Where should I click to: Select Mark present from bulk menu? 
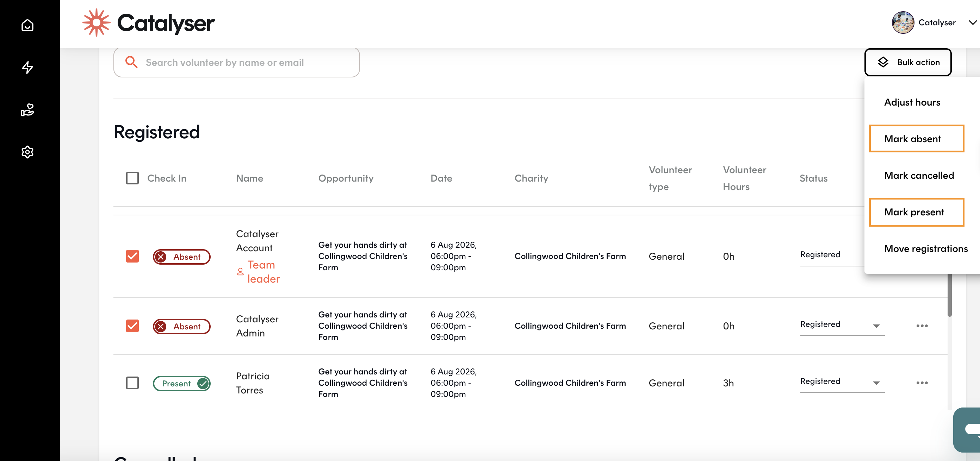pos(916,212)
